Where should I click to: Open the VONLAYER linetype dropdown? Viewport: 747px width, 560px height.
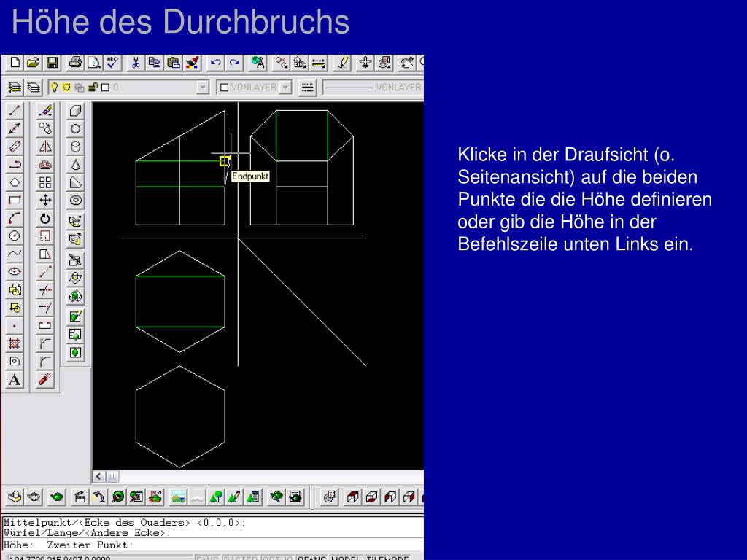(x=373, y=87)
